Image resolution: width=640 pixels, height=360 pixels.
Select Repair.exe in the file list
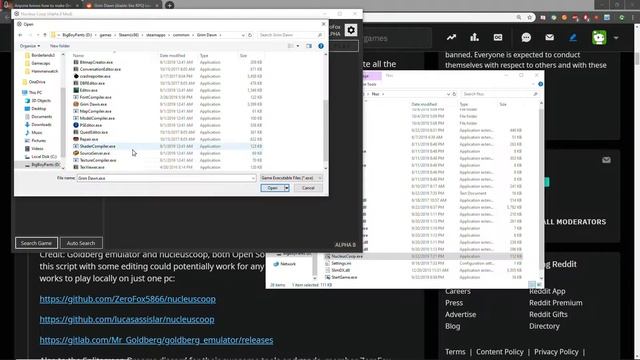point(89,139)
